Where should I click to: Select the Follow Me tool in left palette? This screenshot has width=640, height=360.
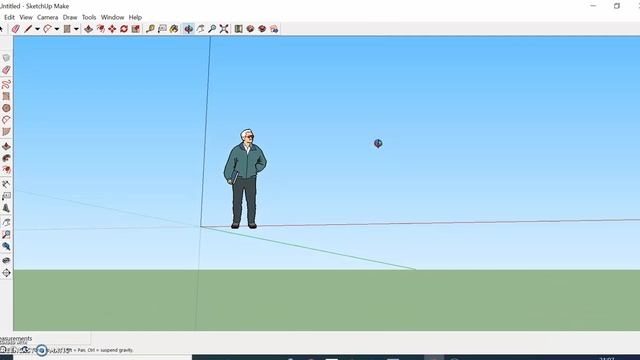click(x=6, y=158)
